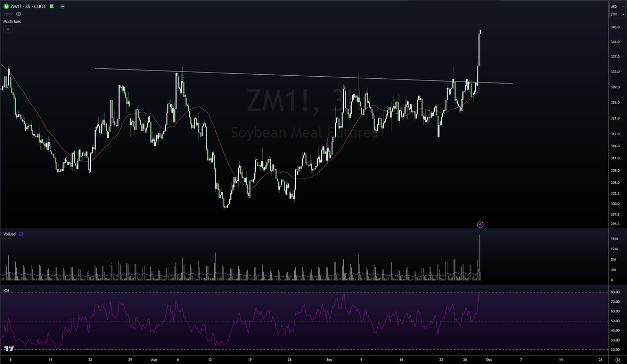627x364 pixels.
Task: Select the VolUsd indicator label
Action: pos(9,235)
